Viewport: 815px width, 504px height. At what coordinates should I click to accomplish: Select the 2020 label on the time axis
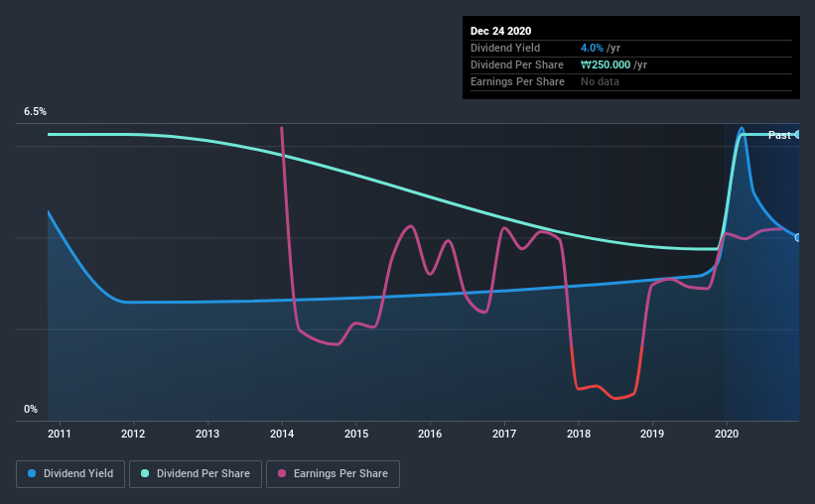click(x=727, y=434)
